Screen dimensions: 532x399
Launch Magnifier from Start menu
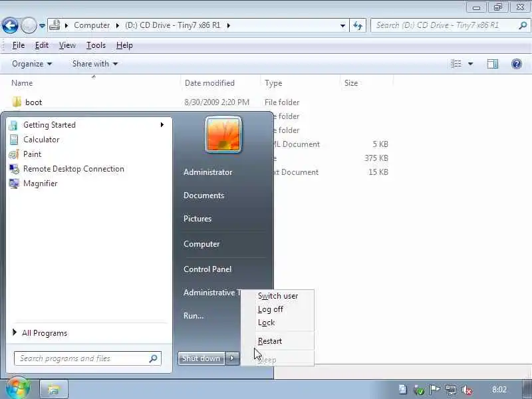click(88, 184)
